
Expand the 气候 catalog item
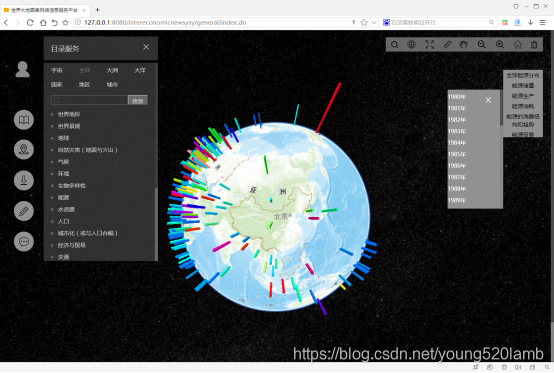(x=63, y=162)
